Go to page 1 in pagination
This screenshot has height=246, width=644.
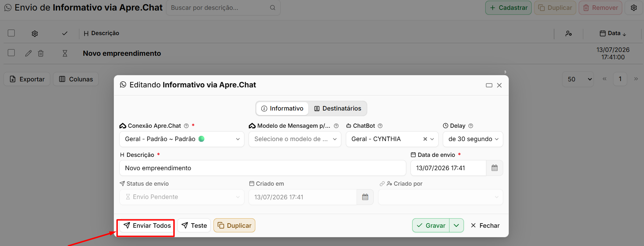click(620, 79)
